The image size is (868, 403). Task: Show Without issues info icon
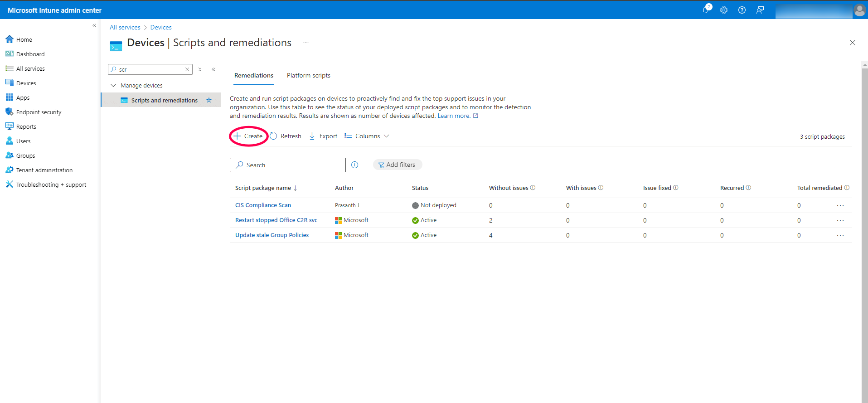pyautogui.click(x=533, y=188)
